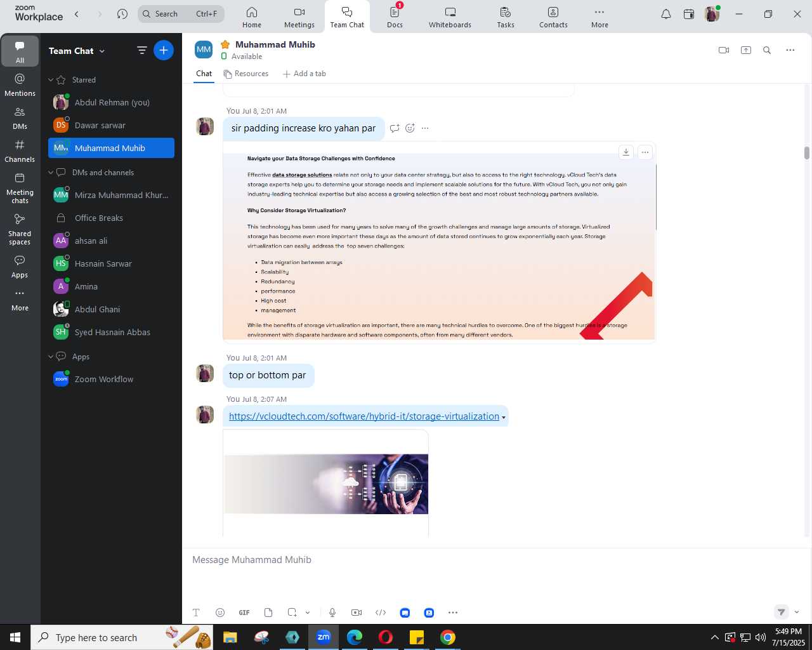Screen dimensions: 812x650
Task: Open chat with Syed Hasnain Abbas
Action: coord(111,332)
